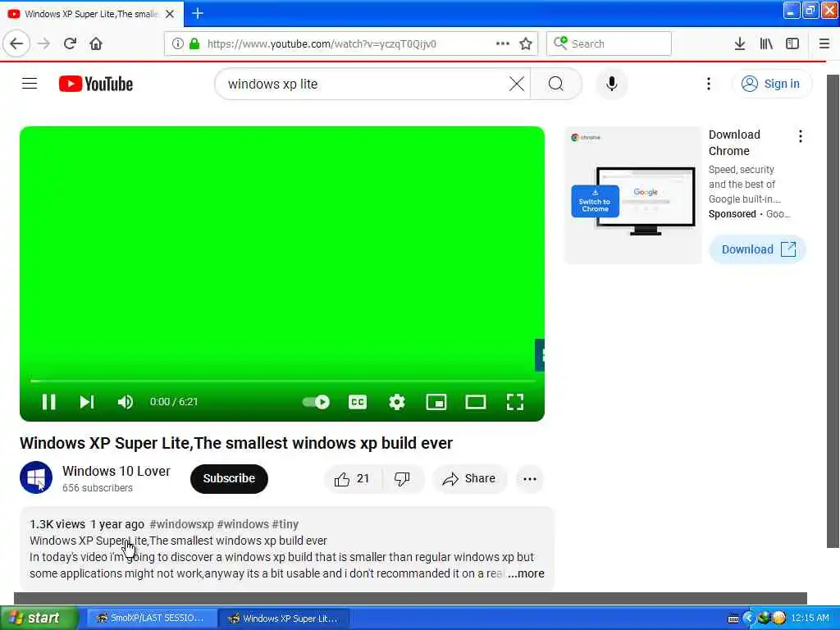
Task: Open the Firefox hamburger menu
Action: [824, 43]
